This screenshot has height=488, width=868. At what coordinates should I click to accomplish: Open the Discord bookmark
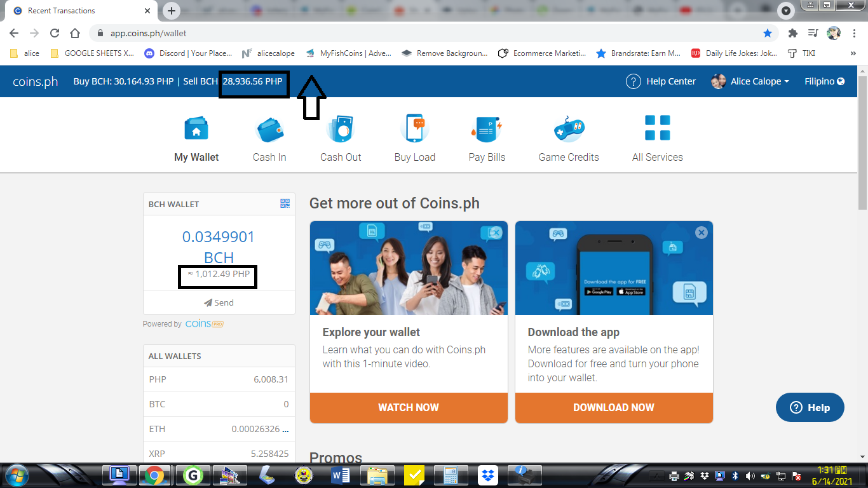tap(188, 53)
